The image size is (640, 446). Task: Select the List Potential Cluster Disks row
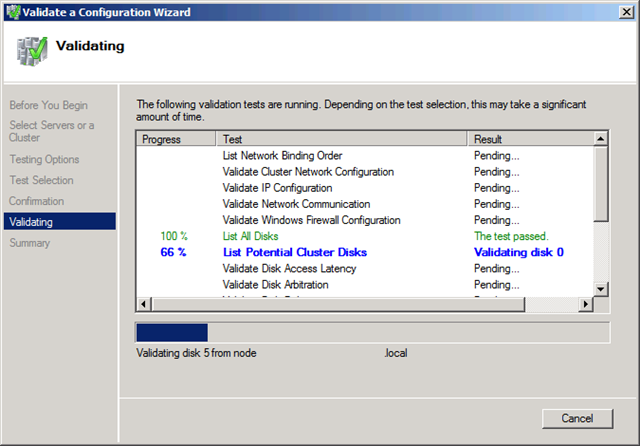[365, 252]
